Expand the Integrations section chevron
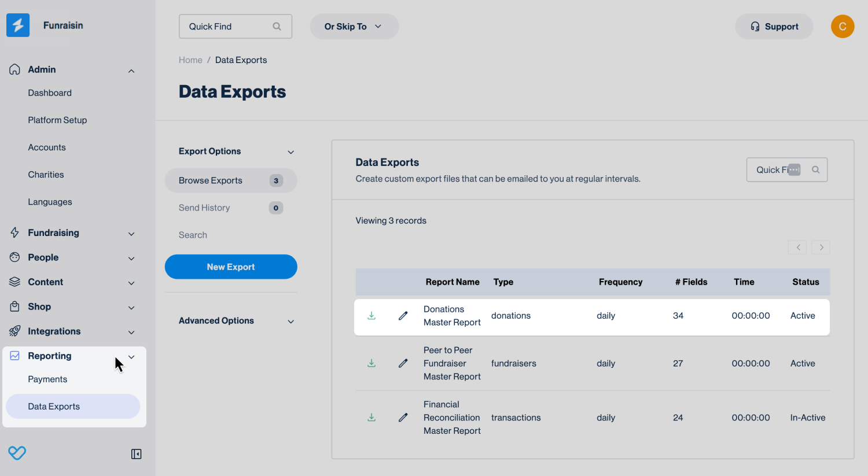 tap(131, 333)
